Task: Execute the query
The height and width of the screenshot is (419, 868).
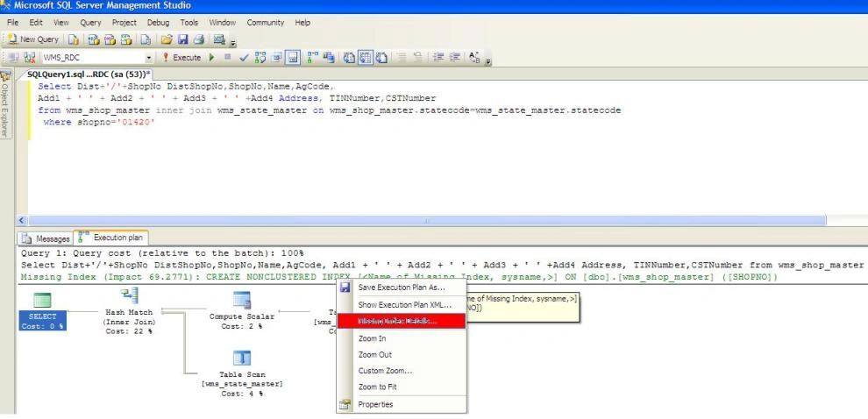Action: (181, 58)
